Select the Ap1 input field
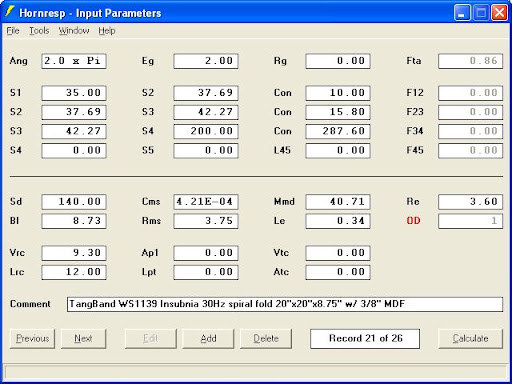Screen dimensions: 512x384 pyautogui.click(x=206, y=253)
